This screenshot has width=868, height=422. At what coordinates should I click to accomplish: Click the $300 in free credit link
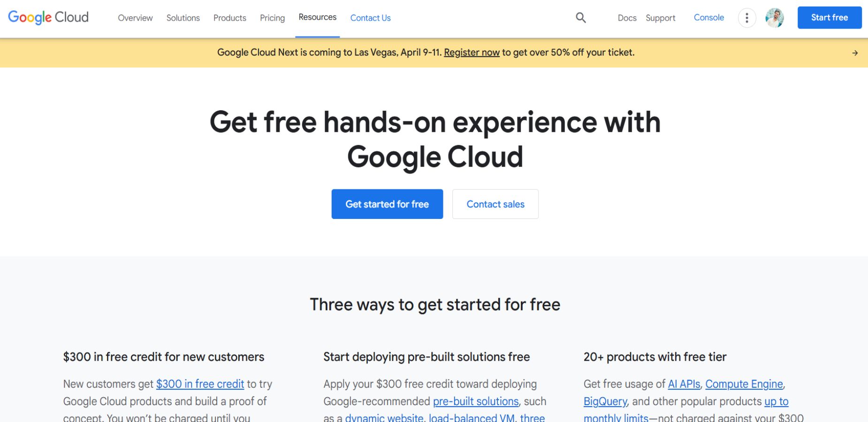(200, 384)
